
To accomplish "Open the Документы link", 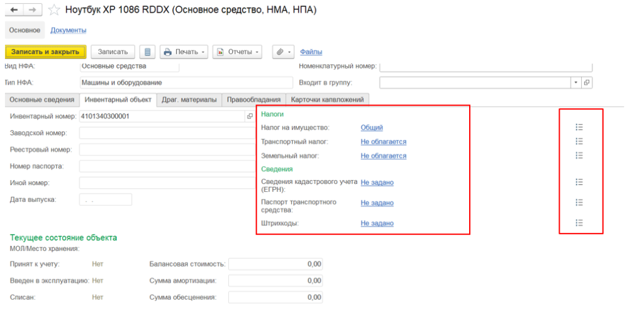I will coord(68,30).
